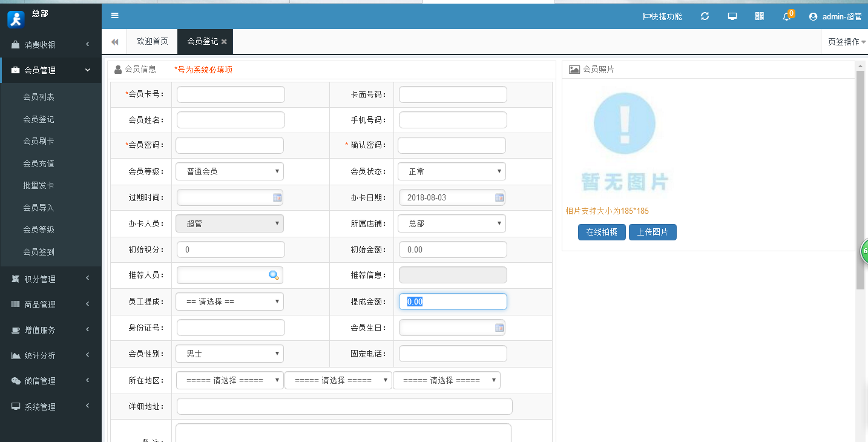Click the monitor display icon in header
The height and width of the screenshot is (442, 868).
732,16
